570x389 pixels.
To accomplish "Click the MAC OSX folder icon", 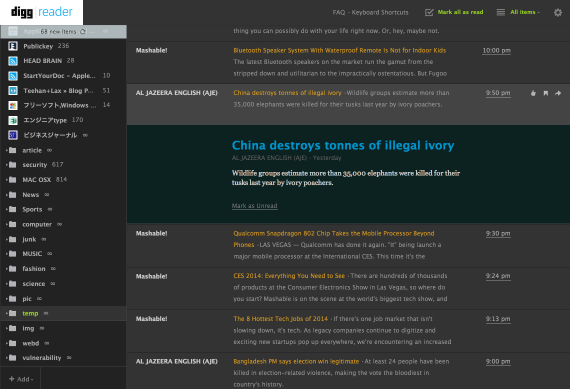I will coord(12,180).
